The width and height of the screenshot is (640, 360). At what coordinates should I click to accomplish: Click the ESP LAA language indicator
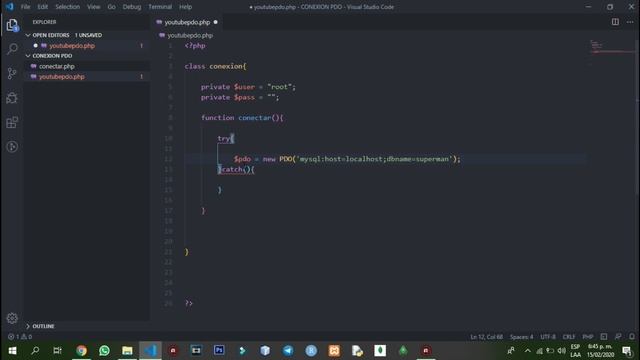point(576,351)
